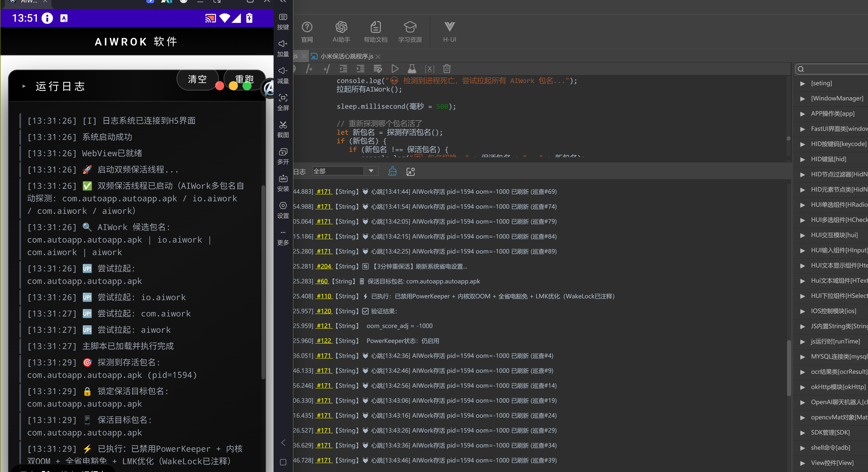Click the [x] variable icon in editor toolbar
This screenshot has width=868, height=472.
[429, 69]
